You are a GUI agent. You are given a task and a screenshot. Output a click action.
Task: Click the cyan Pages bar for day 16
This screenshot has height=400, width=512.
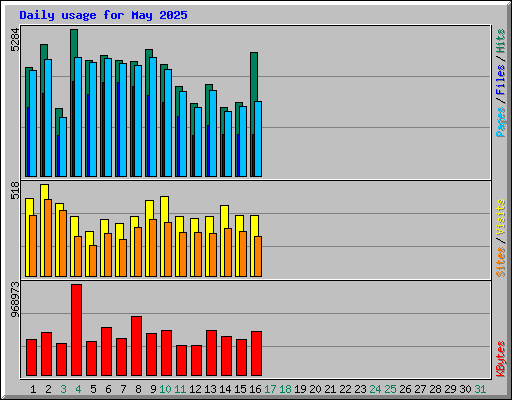coord(258,139)
